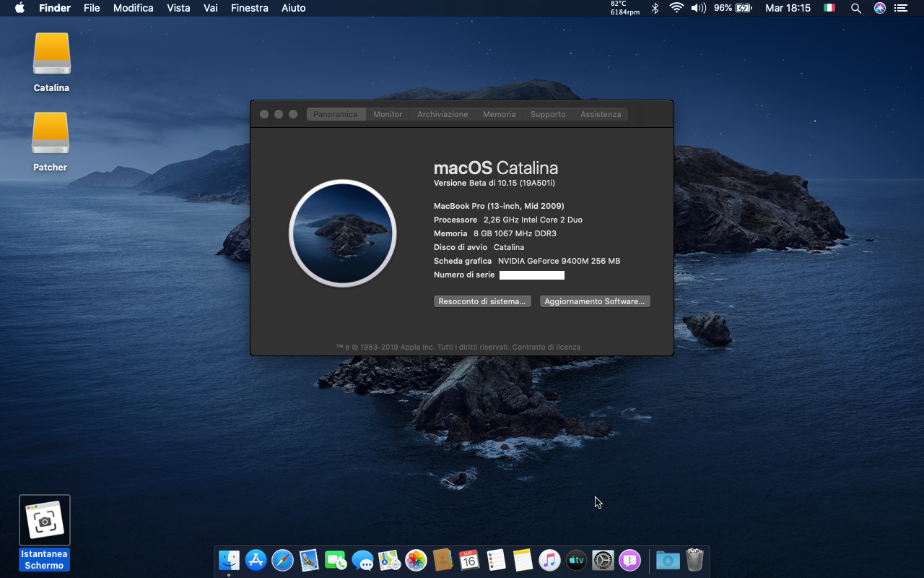Open Contacts from the Dock
Screen dimensions: 924x578
(443, 560)
